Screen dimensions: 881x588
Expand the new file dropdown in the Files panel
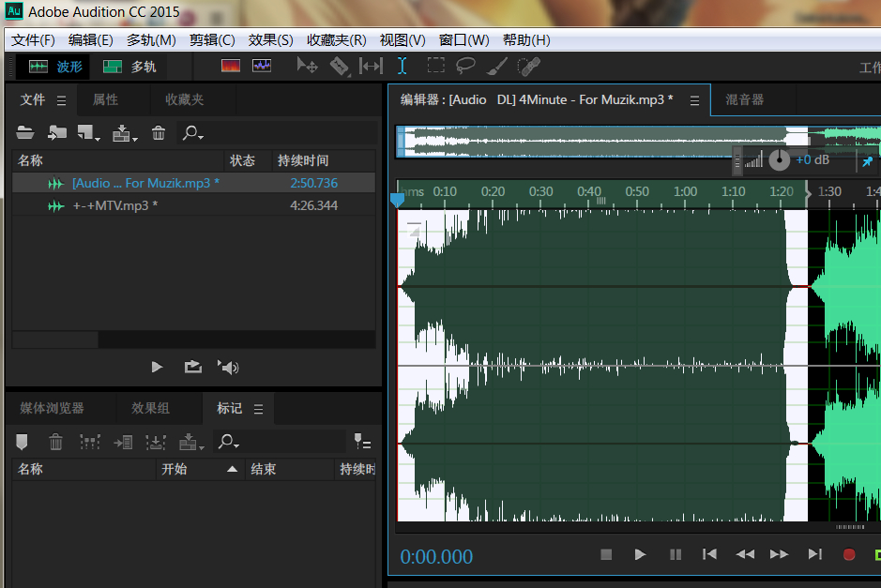click(88, 133)
